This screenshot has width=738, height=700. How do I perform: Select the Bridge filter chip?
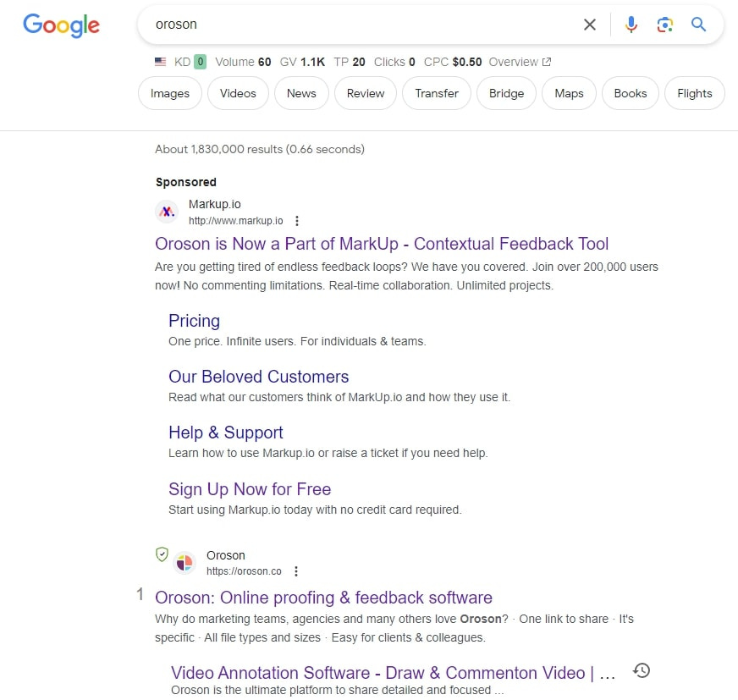coord(506,93)
